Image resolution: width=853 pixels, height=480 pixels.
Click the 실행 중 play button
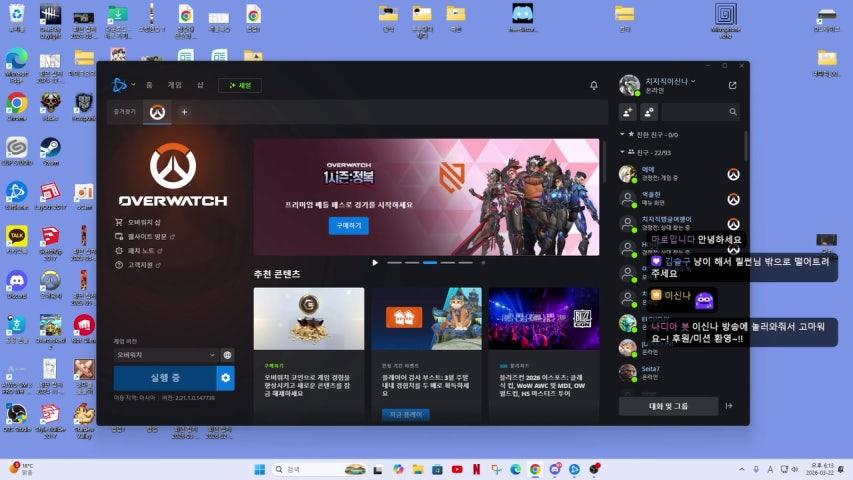tap(165, 378)
